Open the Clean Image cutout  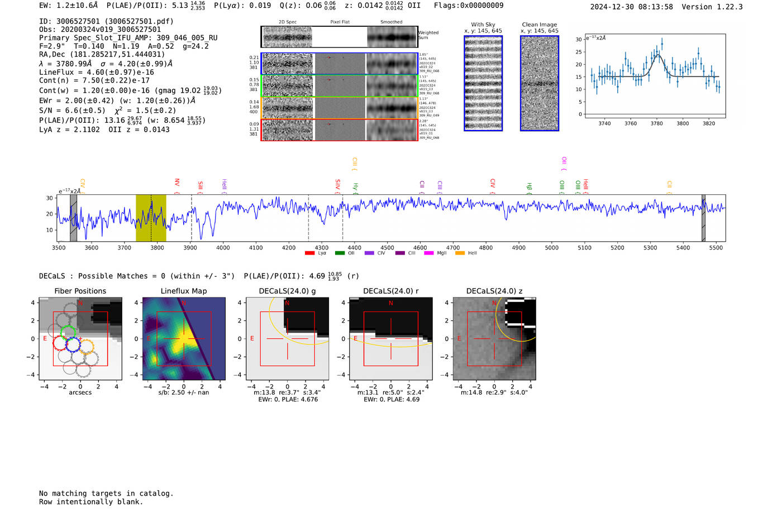(540, 83)
